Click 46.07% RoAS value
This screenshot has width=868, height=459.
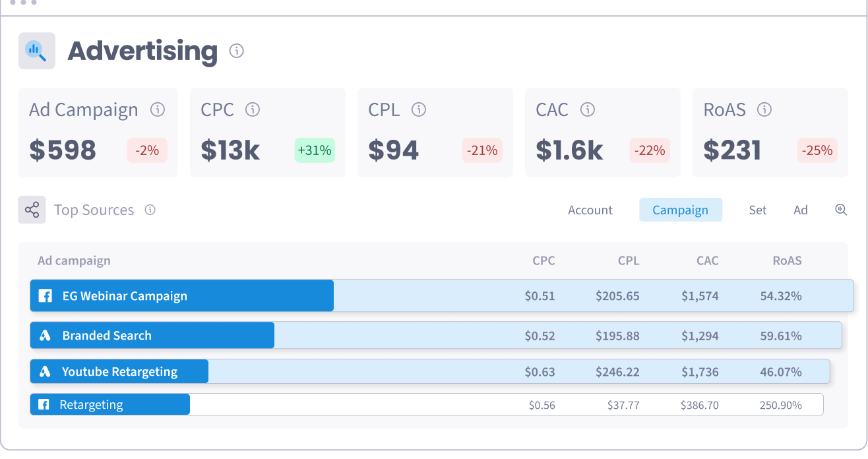point(781,372)
